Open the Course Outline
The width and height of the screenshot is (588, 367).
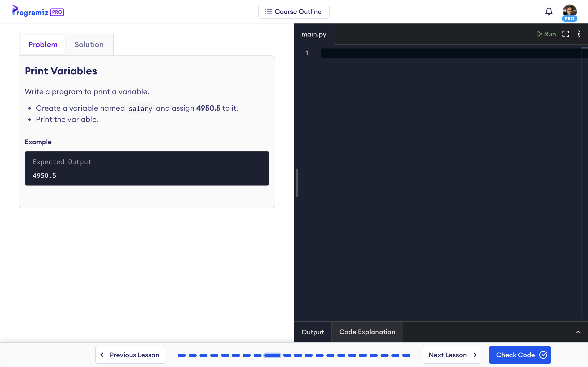click(294, 12)
